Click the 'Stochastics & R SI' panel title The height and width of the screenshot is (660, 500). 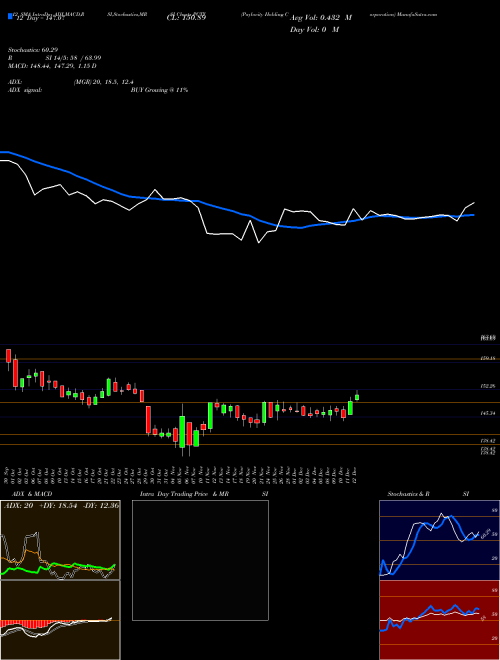pos(428,494)
